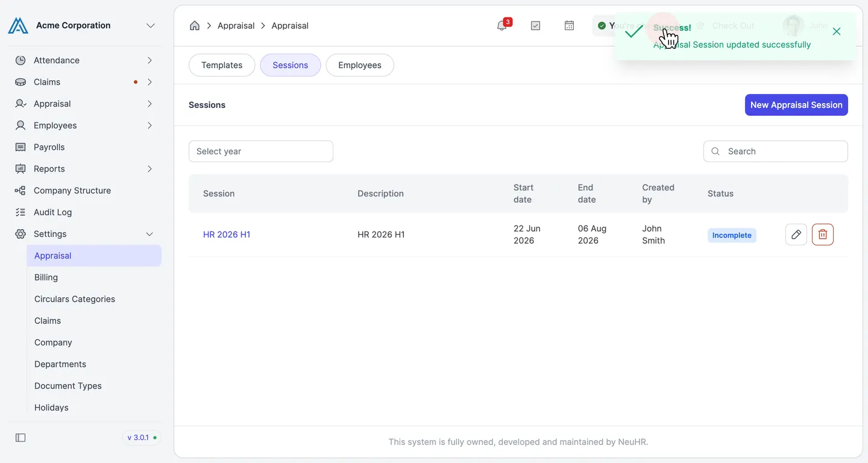Expand the Reports menu chevron
Viewport: 868px width, 463px height.
149,169
